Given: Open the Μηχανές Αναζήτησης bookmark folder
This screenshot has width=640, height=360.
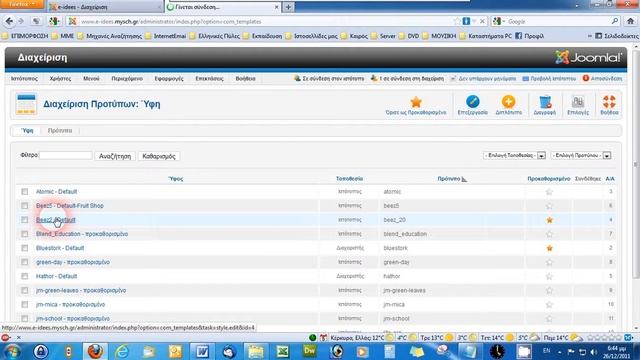Looking at the screenshot, I should [109, 36].
